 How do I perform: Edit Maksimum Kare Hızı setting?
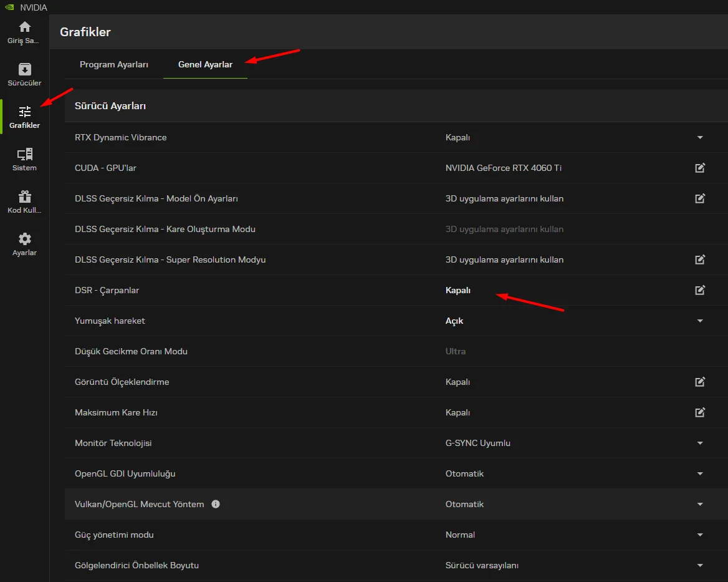(700, 412)
